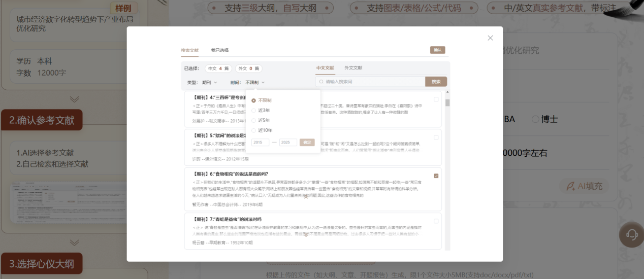Click the customer service headset icon
644x279 pixels.
[631, 235]
